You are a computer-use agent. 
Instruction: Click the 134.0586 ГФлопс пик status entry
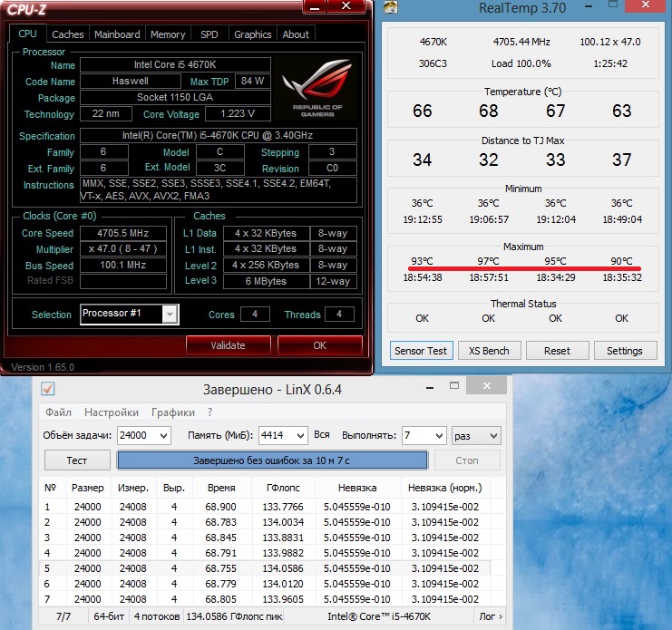coord(234,616)
